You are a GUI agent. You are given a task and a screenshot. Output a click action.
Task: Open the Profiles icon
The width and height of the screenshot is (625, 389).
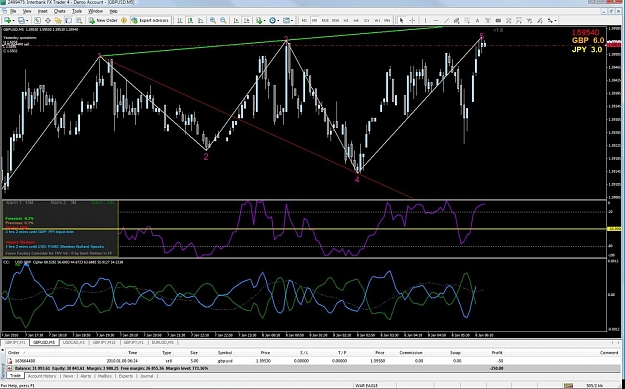point(21,20)
